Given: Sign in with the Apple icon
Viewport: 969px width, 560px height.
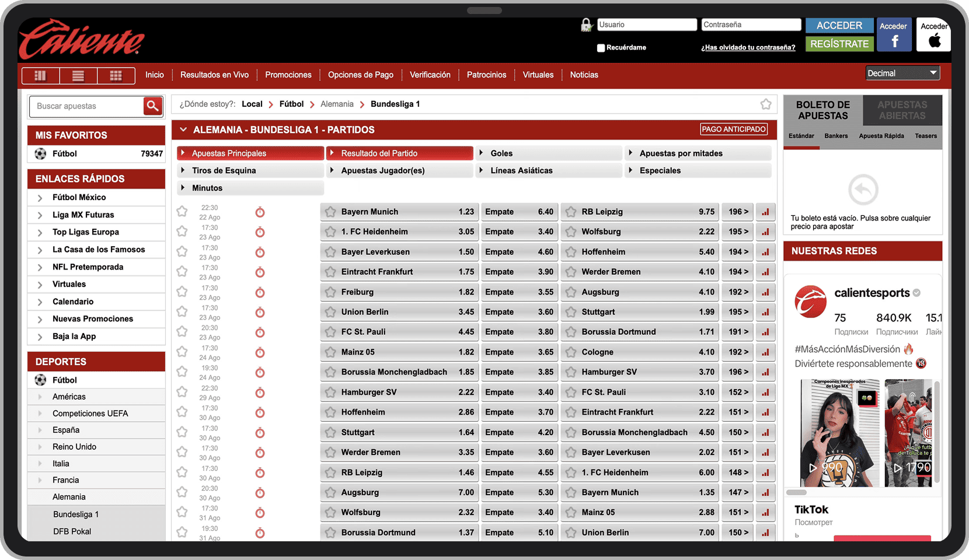Looking at the screenshot, I should [x=934, y=35].
